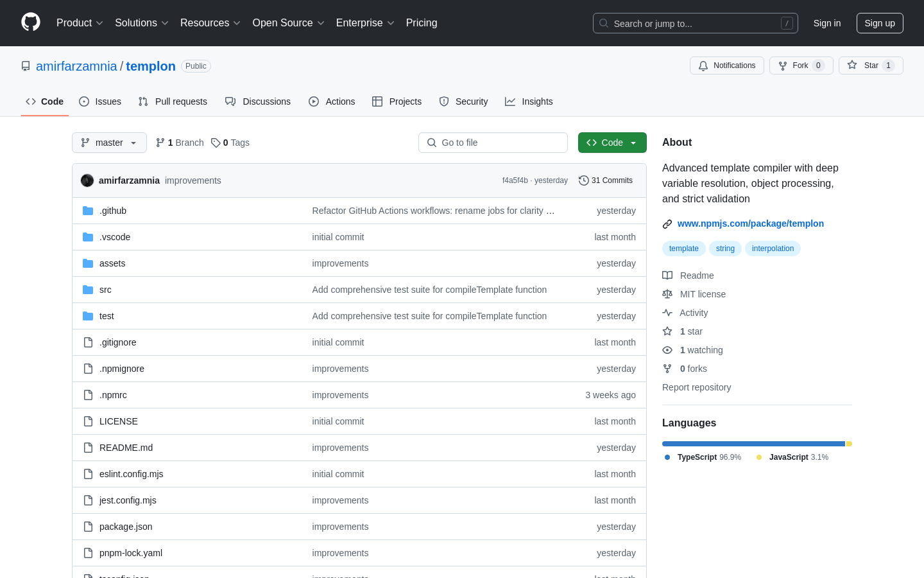
Task: Focus the Go to file input
Action: (x=493, y=143)
